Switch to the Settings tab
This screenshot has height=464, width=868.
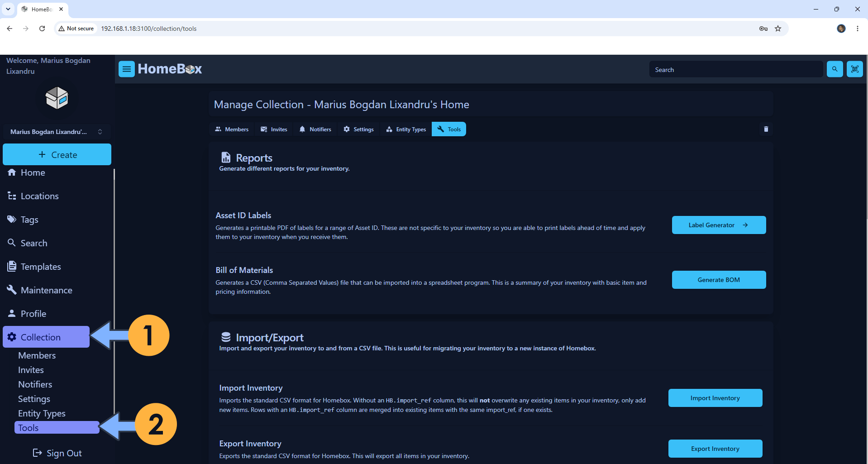(x=358, y=129)
